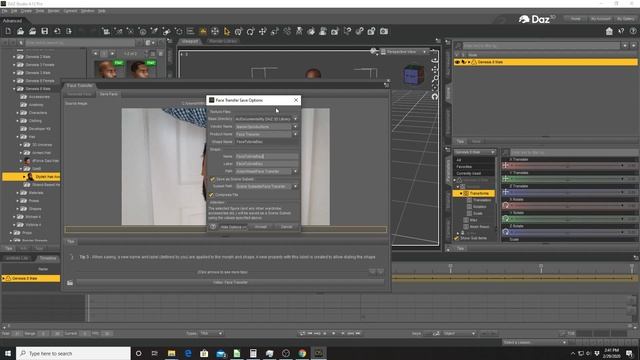This screenshot has width=640, height=360.
Task: Click the viewport view cube
Action: pyautogui.click(x=413, y=75)
